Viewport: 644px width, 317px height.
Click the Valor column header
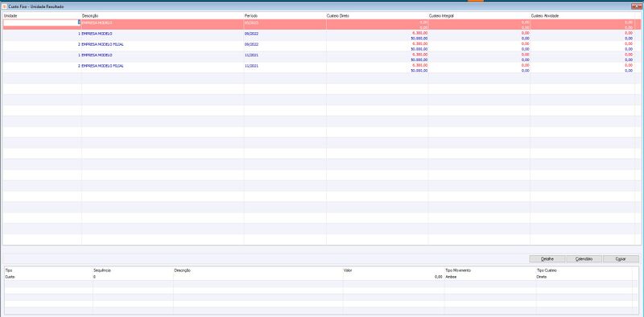348,270
